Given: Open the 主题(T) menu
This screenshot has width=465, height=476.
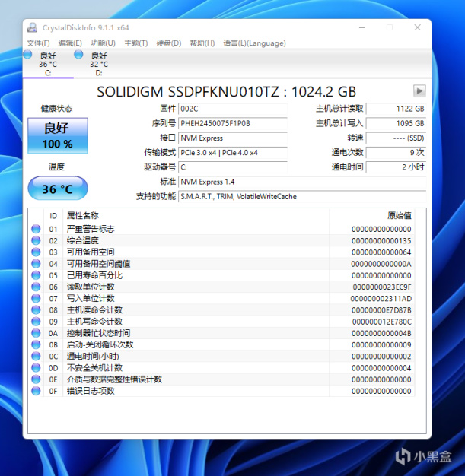Looking at the screenshot, I should coord(136,43).
